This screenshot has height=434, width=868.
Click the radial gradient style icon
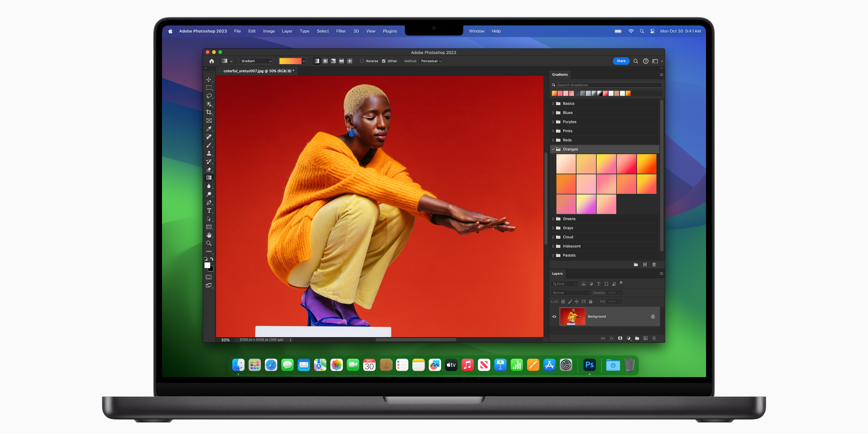pyautogui.click(x=325, y=61)
